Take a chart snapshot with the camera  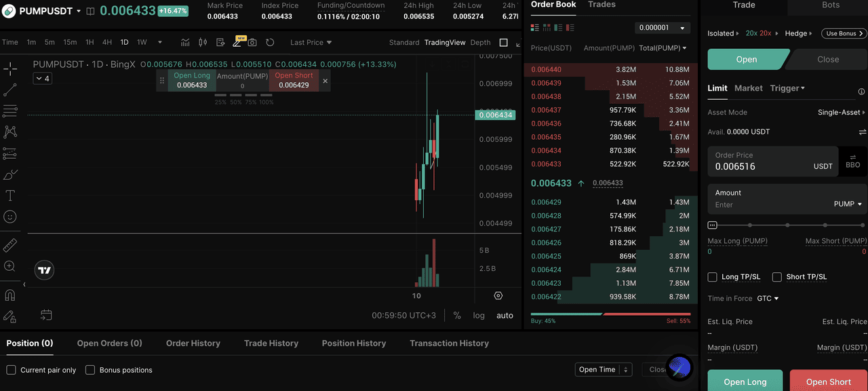coord(252,42)
